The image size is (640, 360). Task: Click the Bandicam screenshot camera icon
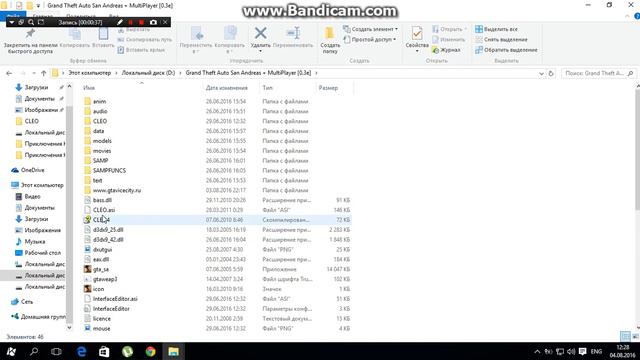click(x=153, y=22)
